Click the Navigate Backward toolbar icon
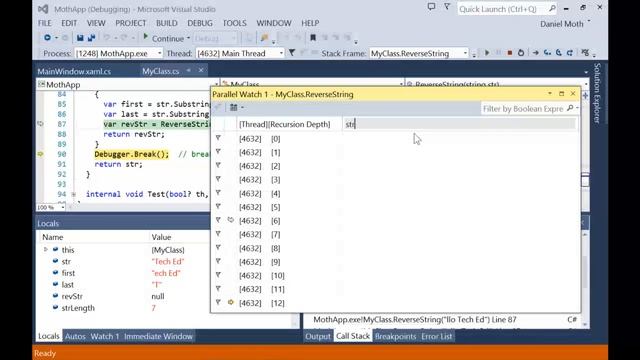The image size is (640, 360). click(x=47, y=38)
